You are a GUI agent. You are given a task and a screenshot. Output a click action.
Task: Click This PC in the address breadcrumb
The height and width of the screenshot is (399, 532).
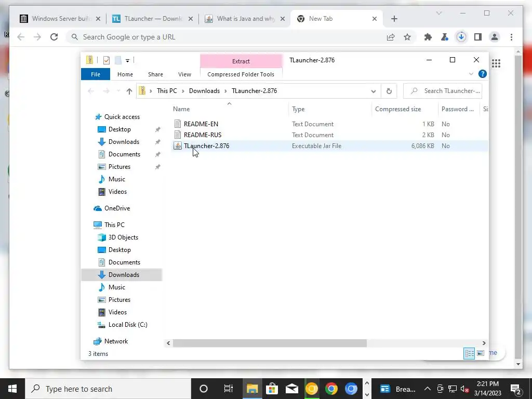point(167,91)
